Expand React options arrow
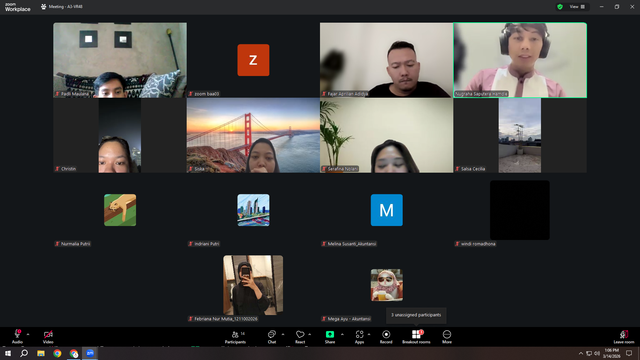Screen dimensions: 640x360 tap(310, 334)
